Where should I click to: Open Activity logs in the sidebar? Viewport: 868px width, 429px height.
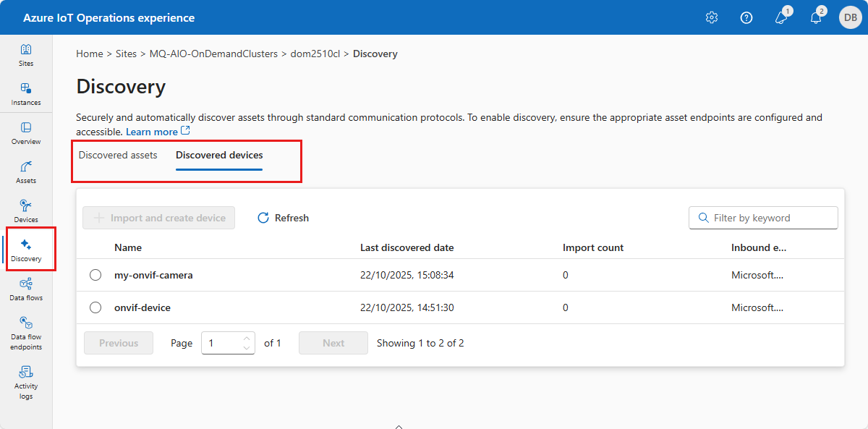pos(26,382)
